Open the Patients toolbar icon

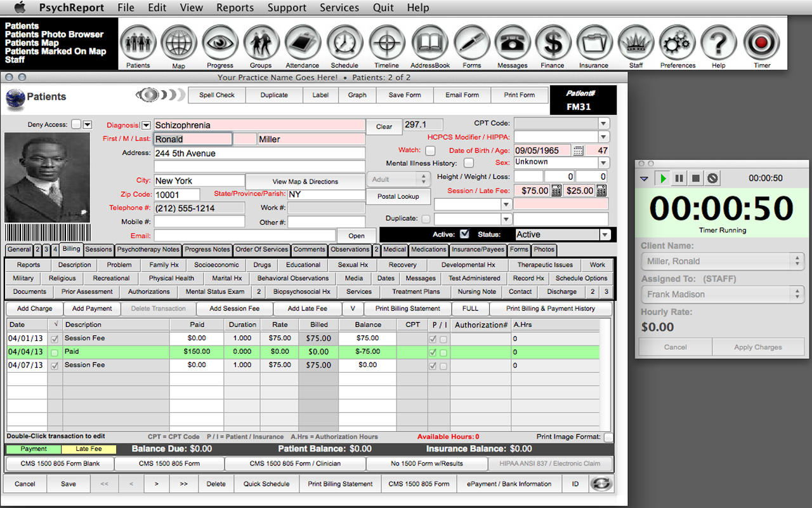tap(138, 43)
